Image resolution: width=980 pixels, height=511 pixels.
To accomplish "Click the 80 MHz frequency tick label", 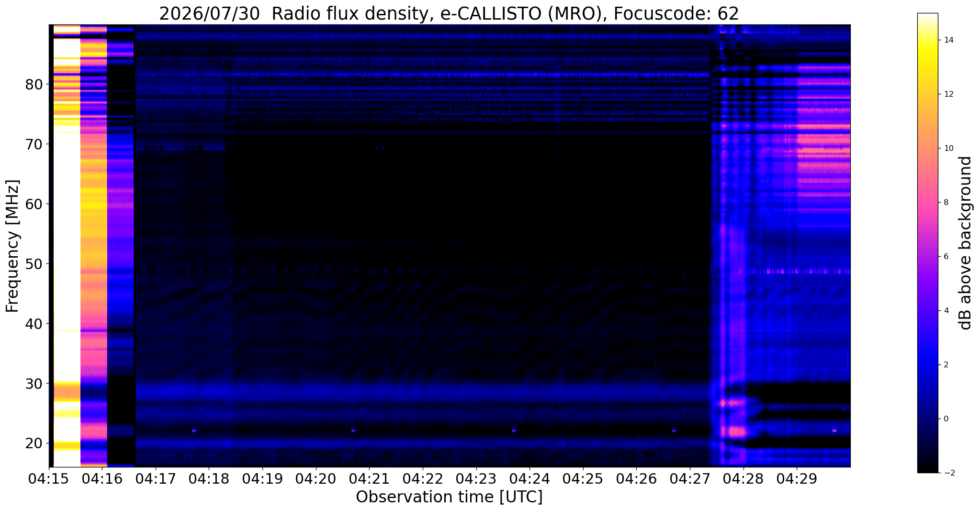I will (x=34, y=84).
